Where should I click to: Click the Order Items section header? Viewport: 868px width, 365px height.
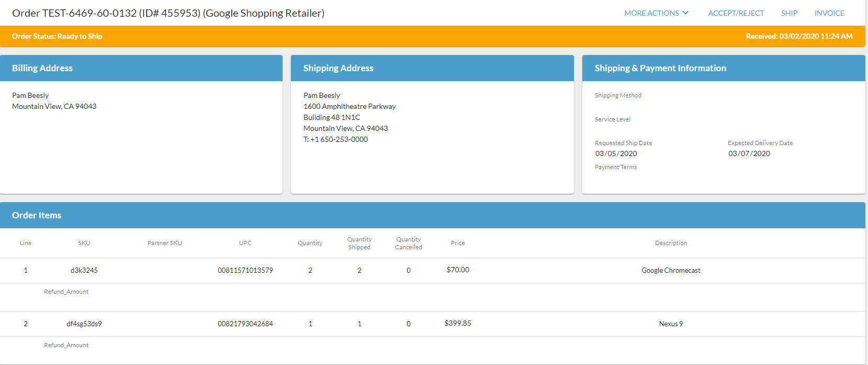click(37, 215)
